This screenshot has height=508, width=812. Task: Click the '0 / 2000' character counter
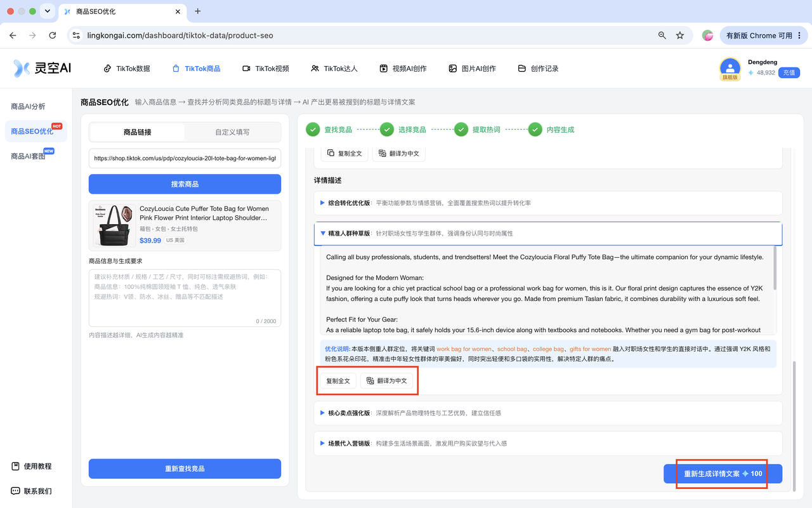pyautogui.click(x=266, y=321)
